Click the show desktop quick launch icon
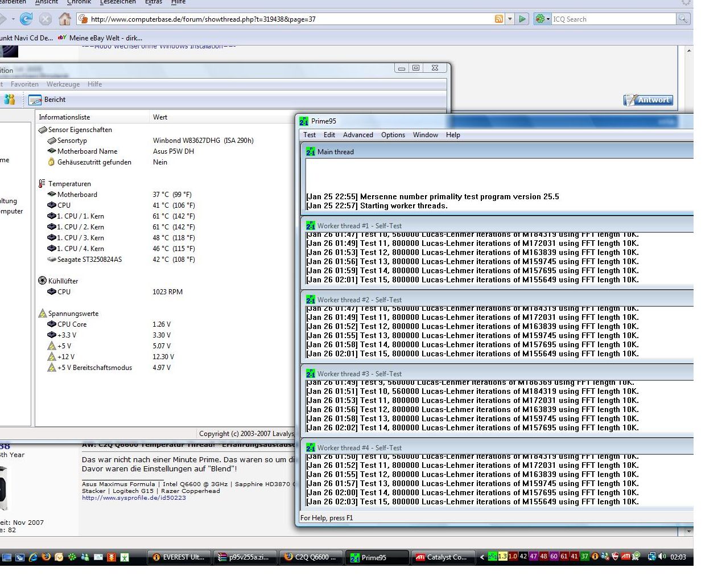Screen dimensions: 726x588 7,557
